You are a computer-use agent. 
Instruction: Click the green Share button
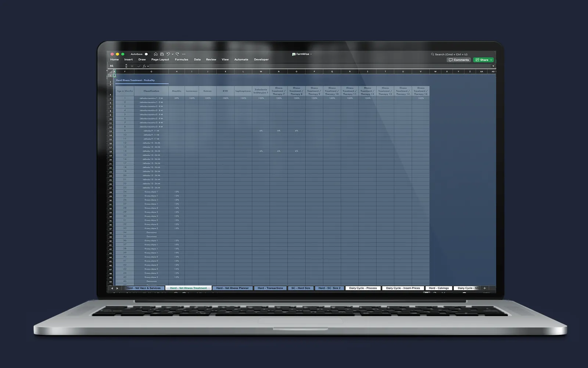483,60
